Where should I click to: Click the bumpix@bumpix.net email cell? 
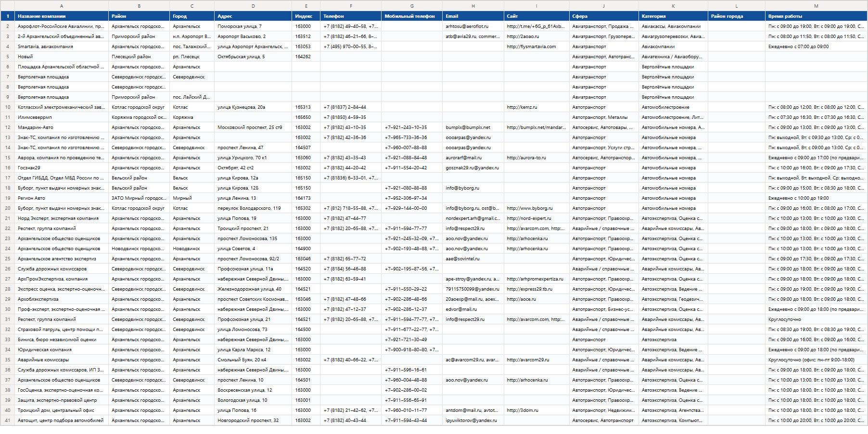tap(473, 128)
